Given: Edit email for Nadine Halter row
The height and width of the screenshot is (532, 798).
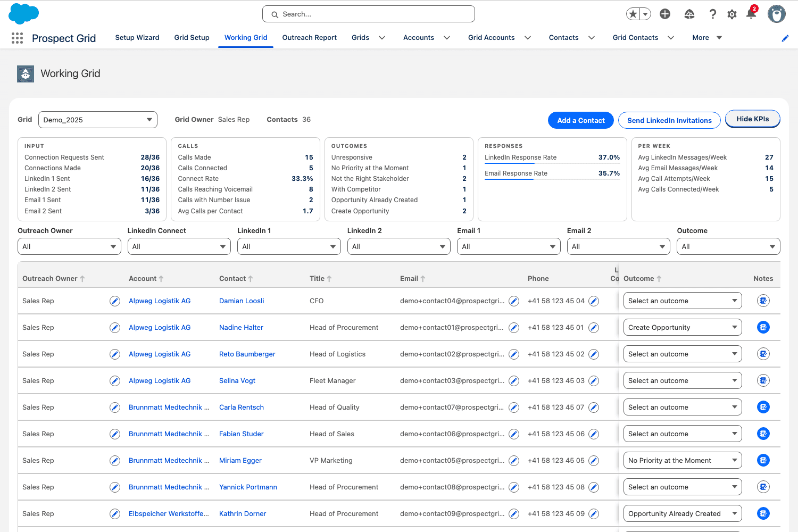Looking at the screenshot, I should [x=514, y=328].
